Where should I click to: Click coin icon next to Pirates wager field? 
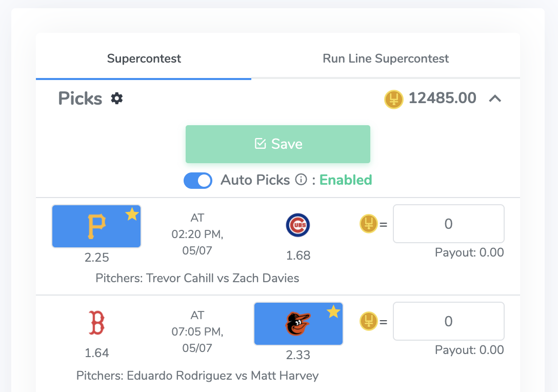(369, 224)
